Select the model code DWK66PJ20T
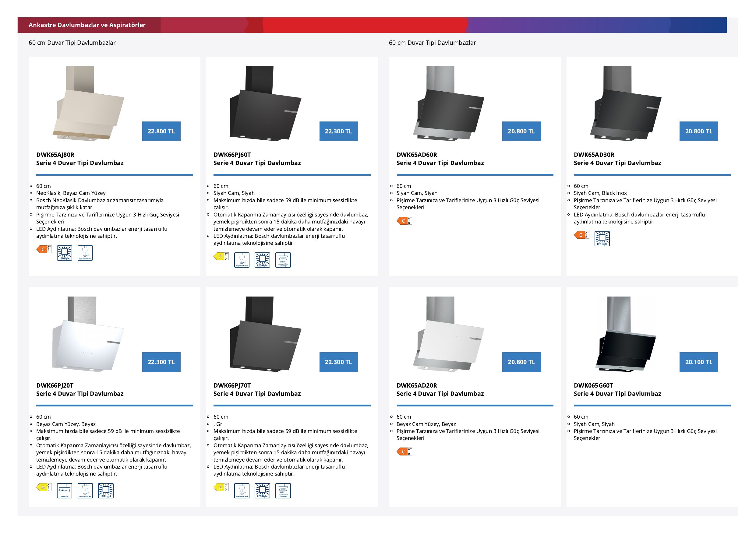This screenshot has width=756, height=534. point(55,386)
